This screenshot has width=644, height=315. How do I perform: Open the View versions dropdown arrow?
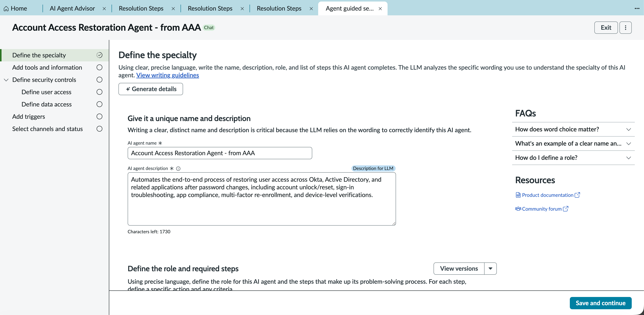point(490,268)
